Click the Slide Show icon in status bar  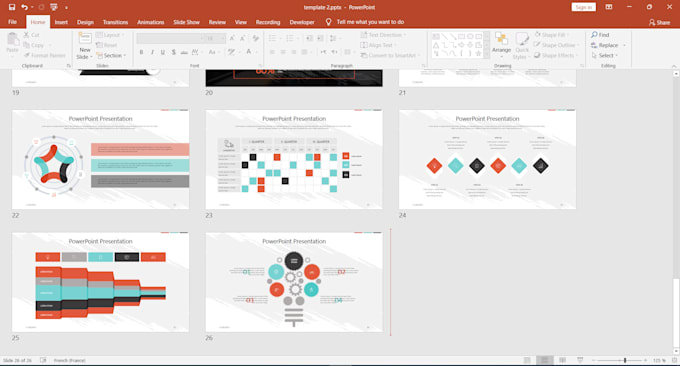580,360
